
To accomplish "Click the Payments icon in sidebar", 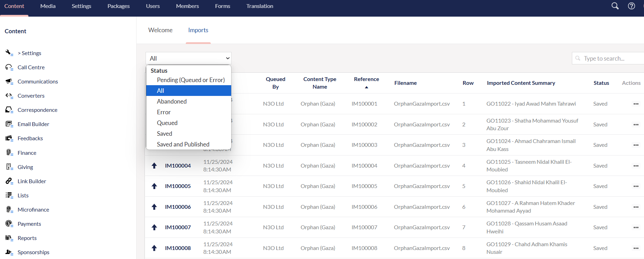I will tap(9, 224).
